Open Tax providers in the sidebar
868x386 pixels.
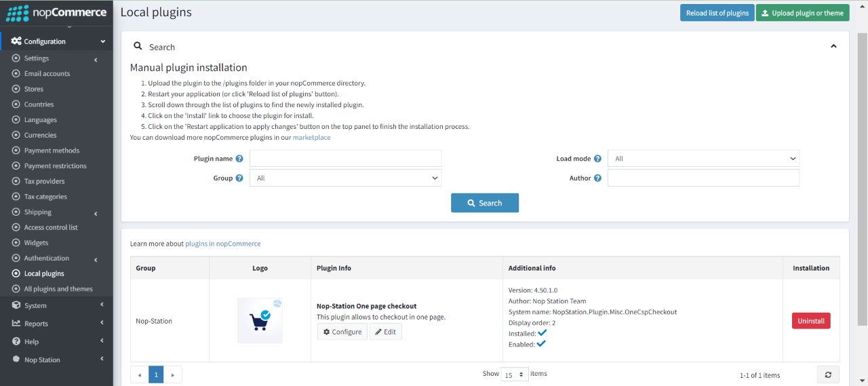(x=45, y=181)
